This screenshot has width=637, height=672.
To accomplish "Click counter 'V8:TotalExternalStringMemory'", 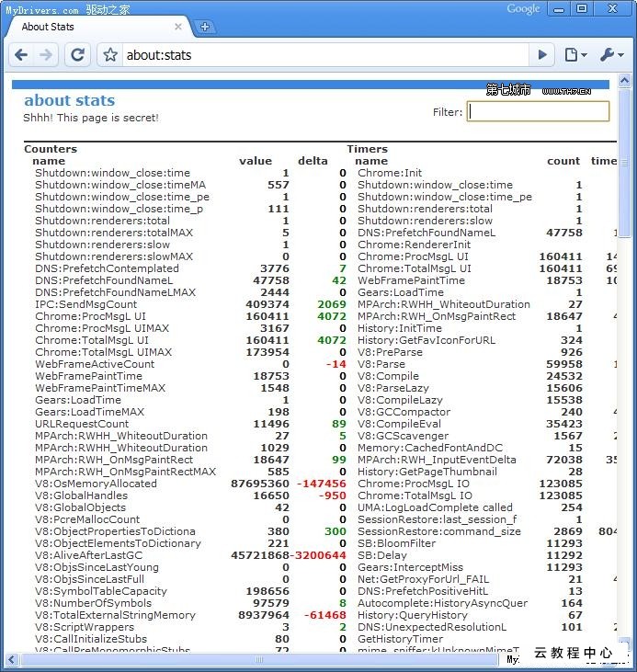I will click(115, 615).
